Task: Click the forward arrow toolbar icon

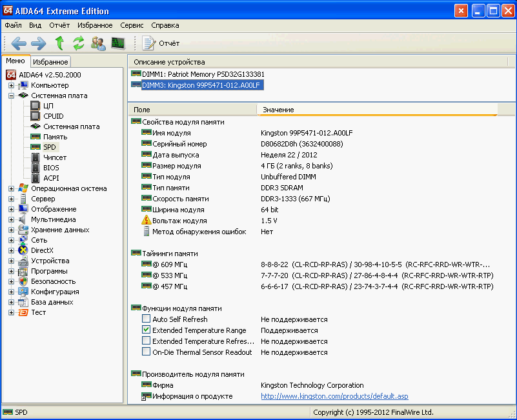Action: [39, 43]
